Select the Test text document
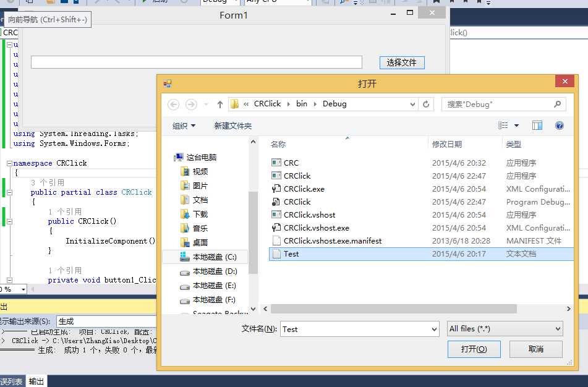This screenshot has width=588, height=387. [421, 254]
